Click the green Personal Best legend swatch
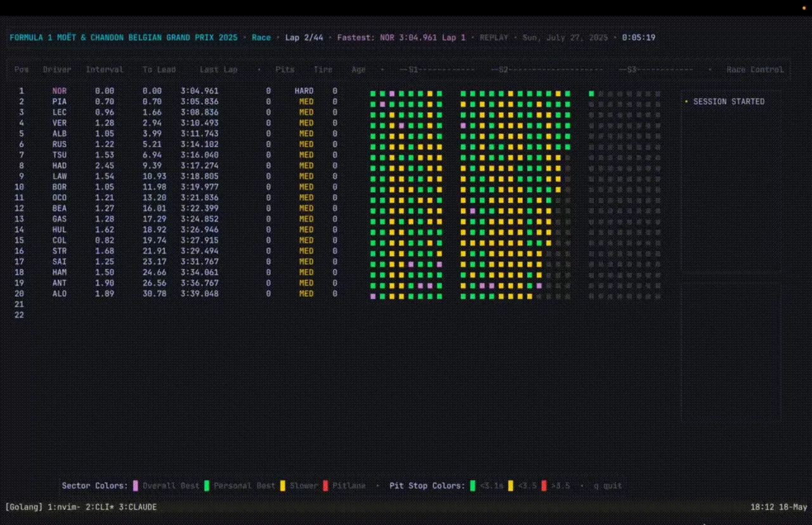812x525 pixels. [207, 486]
